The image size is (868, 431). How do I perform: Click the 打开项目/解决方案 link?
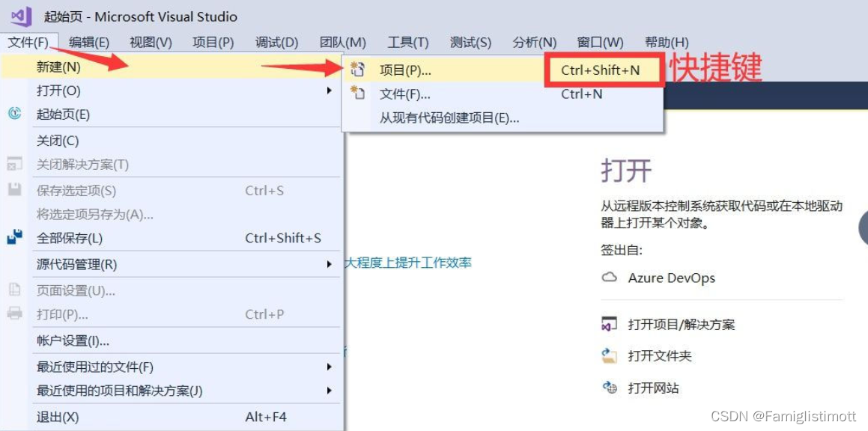pos(681,324)
